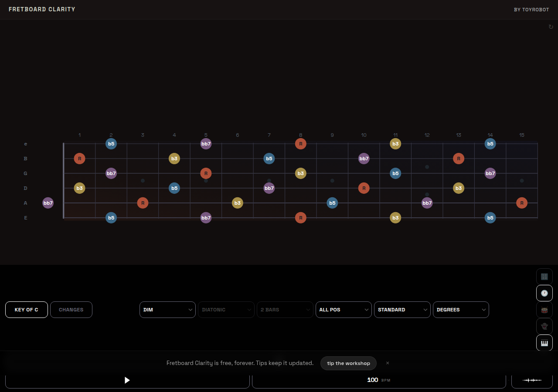Image resolution: width=558 pixels, height=392 pixels.
Task: Click the refresh icon at top right
Action: click(x=551, y=27)
